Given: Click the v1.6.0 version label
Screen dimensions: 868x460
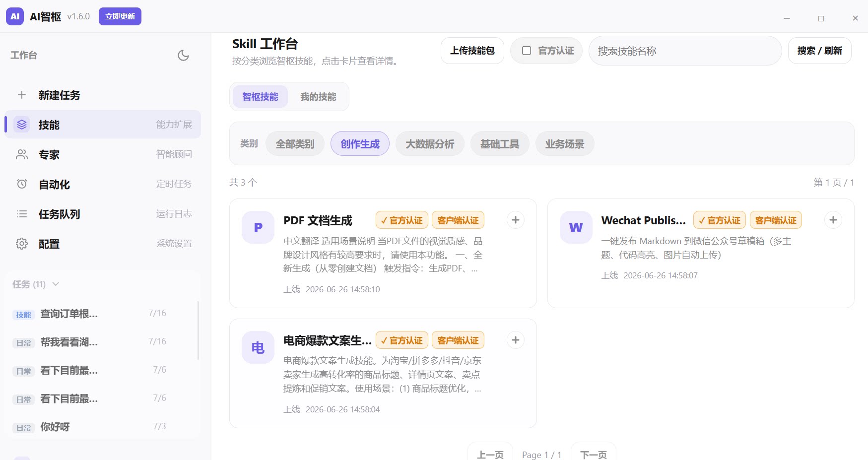Looking at the screenshot, I should click(x=78, y=16).
